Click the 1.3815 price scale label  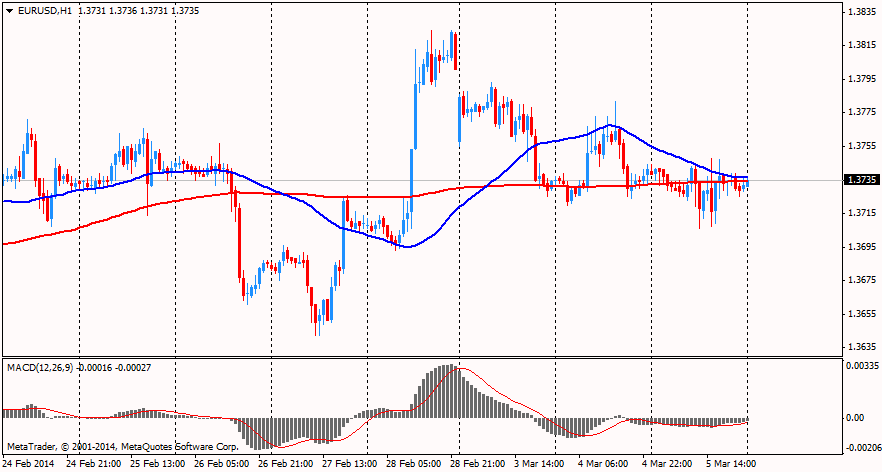click(x=861, y=45)
